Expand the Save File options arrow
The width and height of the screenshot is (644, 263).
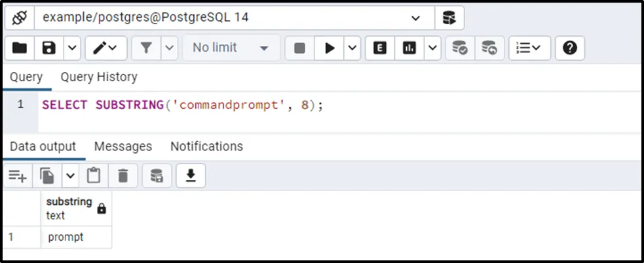coord(71,48)
